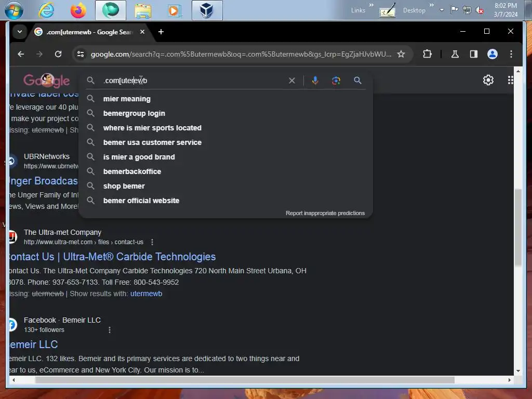Open Contact Us Ultra-Met result link
The width and height of the screenshot is (532, 399).
click(x=112, y=257)
